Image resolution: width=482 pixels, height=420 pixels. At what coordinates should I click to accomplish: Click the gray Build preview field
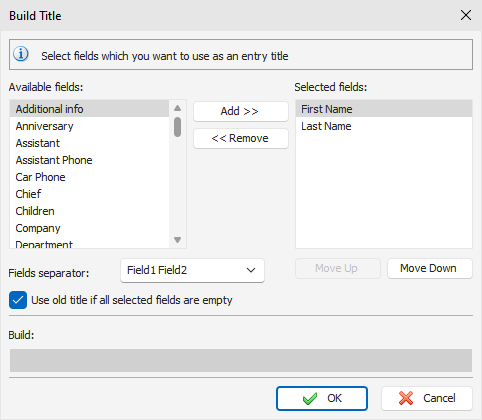(x=241, y=360)
